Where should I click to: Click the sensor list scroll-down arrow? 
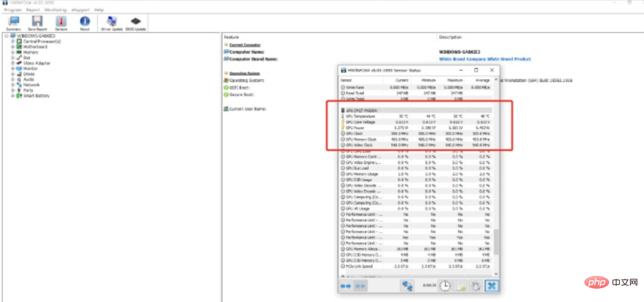(496, 274)
